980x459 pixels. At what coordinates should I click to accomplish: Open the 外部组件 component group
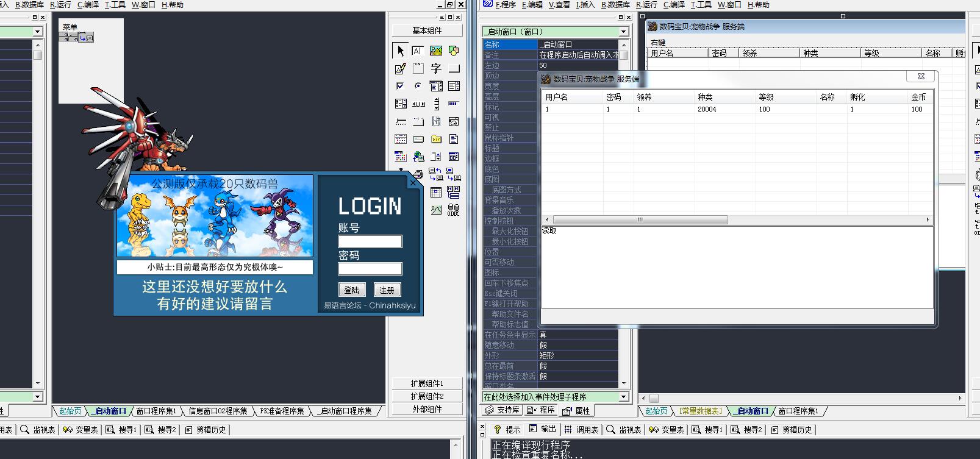pyautogui.click(x=427, y=409)
